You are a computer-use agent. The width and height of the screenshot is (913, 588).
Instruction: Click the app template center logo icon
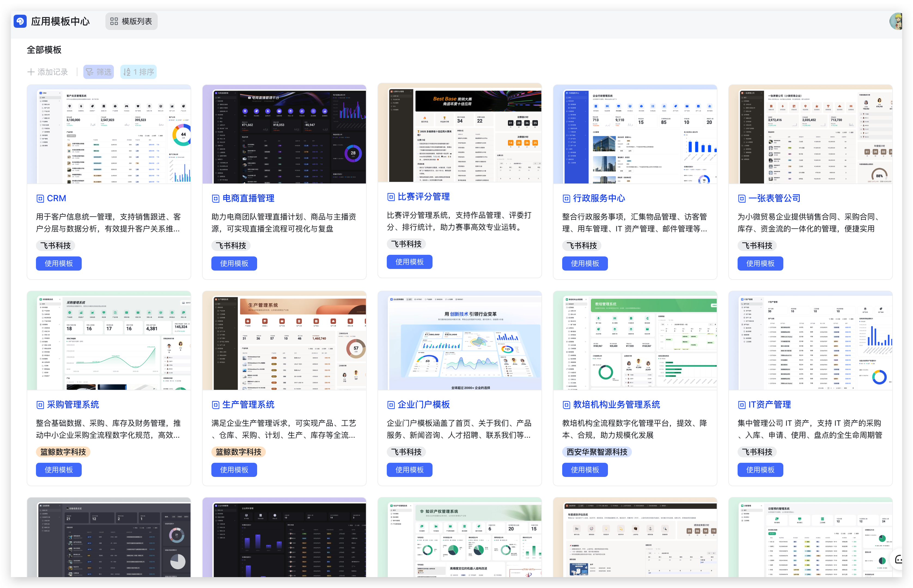20,21
